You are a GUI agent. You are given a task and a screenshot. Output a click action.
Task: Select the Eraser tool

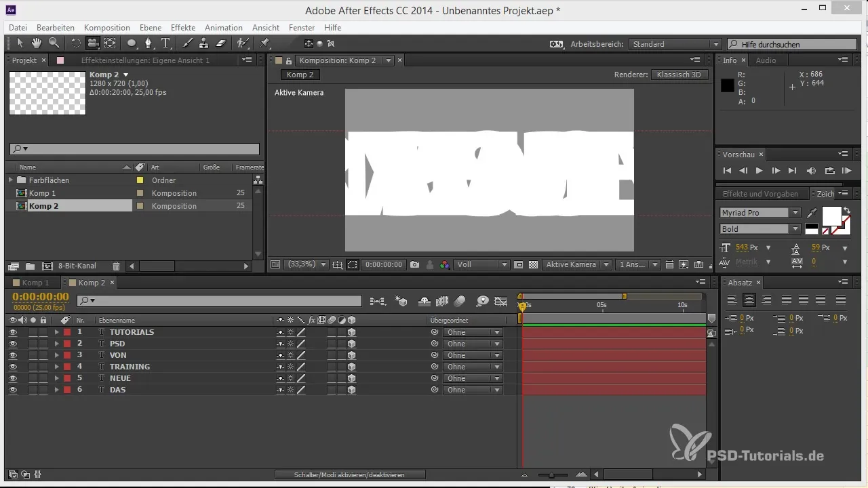(220, 43)
